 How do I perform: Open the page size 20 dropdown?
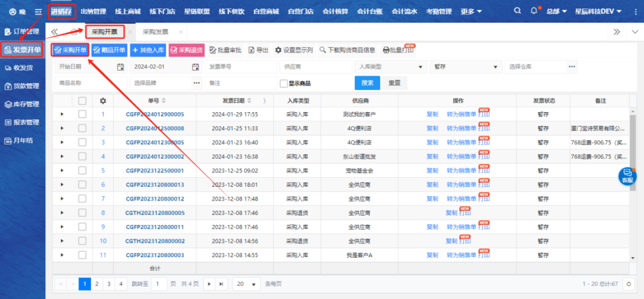(x=246, y=284)
